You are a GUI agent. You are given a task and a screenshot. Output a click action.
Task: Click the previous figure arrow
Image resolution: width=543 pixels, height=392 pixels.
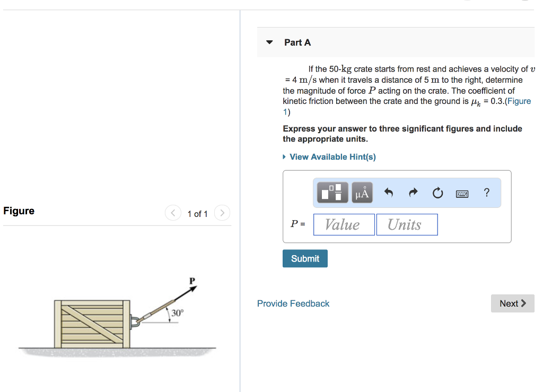pyautogui.click(x=173, y=213)
